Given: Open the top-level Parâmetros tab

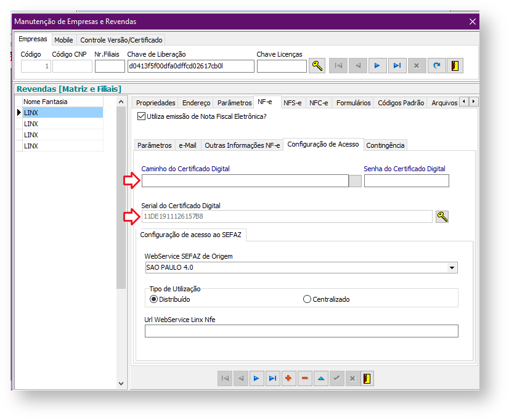Looking at the screenshot, I should coord(234,103).
